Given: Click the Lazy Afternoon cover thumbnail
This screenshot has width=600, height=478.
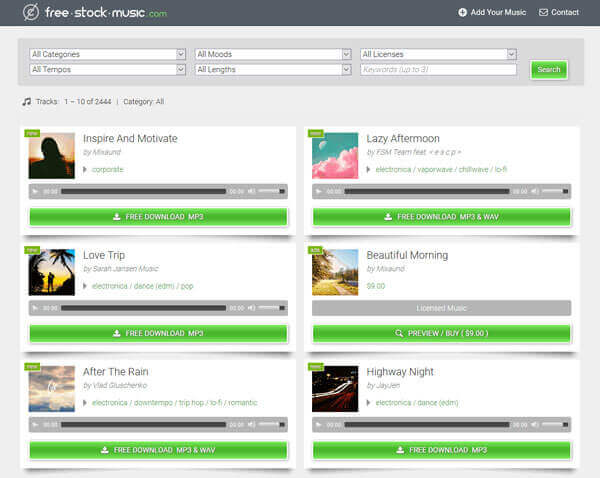Looking at the screenshot, I should [335, 155].
